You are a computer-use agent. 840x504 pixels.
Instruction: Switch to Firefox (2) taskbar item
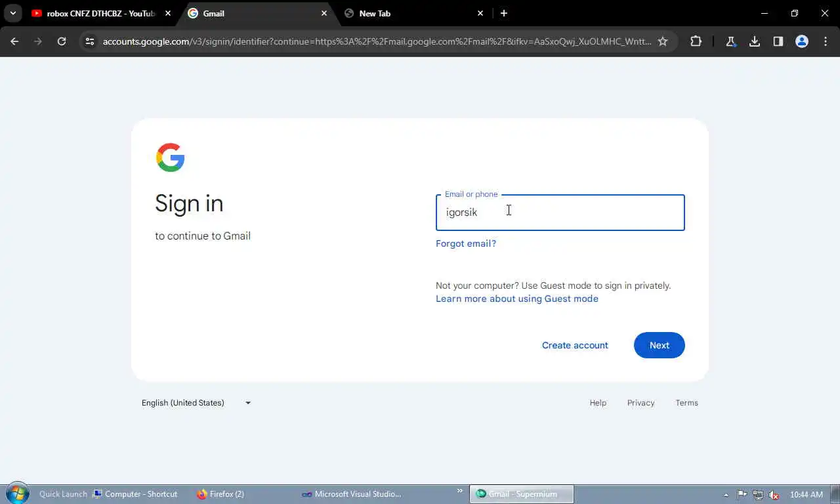point(220,494)
